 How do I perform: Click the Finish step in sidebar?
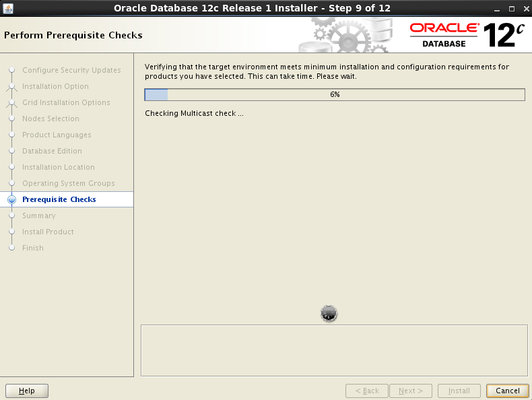[33, 248]
